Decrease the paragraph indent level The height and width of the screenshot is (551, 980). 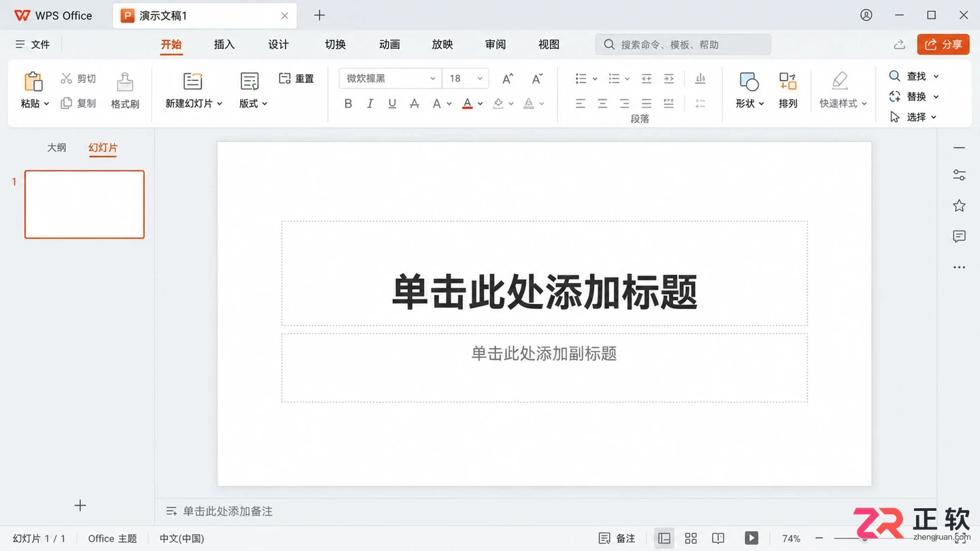tap(647, 78)
